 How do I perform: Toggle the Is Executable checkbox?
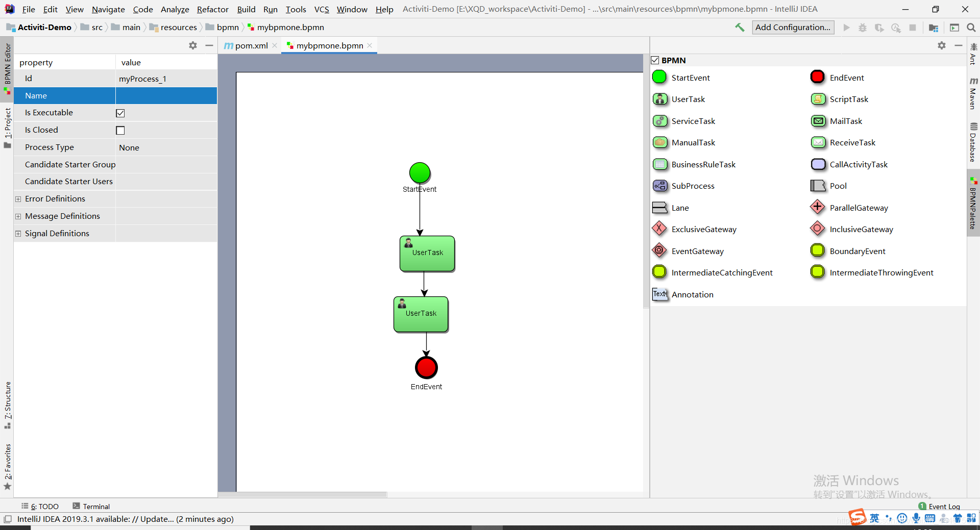[120, 113]
